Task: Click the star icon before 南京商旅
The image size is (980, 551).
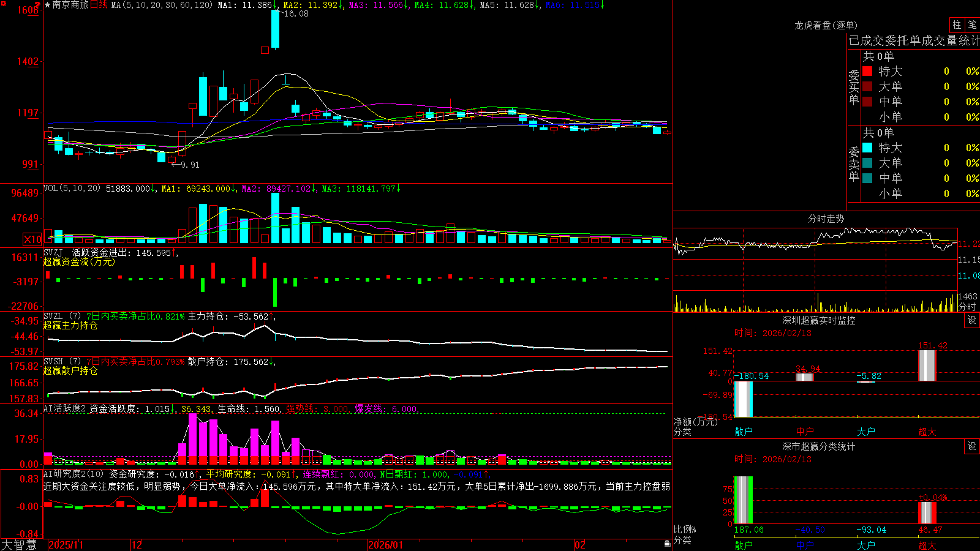Action: click(47, 5)
